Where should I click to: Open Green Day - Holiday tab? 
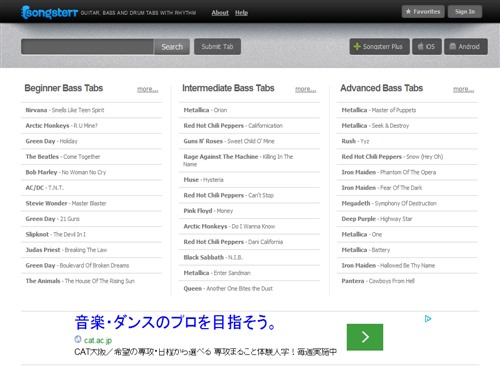[x=52, y=141]
